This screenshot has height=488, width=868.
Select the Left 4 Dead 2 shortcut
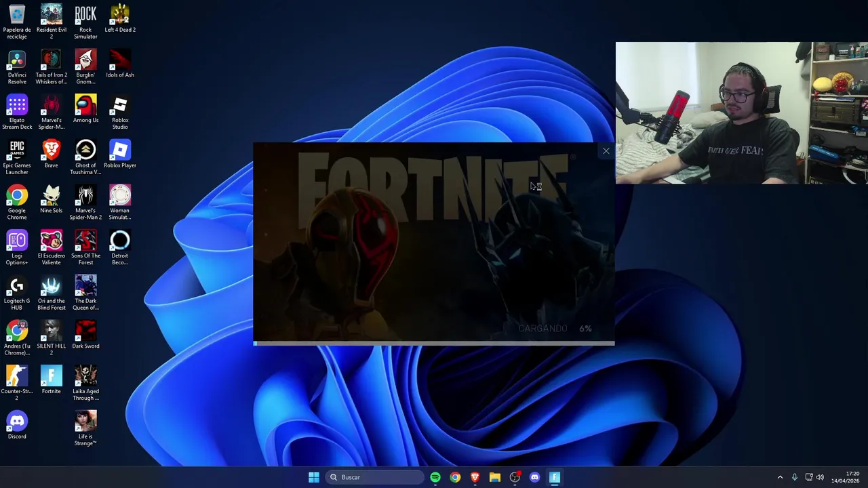(120, 19)
